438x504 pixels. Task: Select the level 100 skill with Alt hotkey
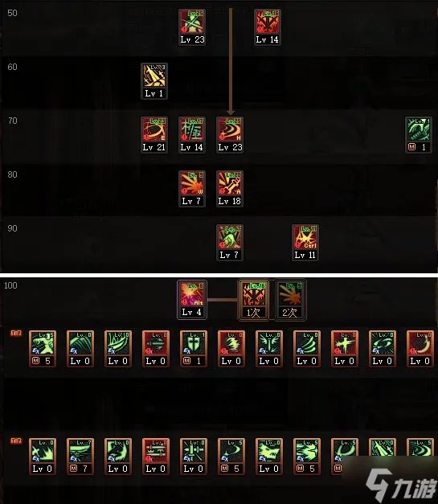click(192, 300)
